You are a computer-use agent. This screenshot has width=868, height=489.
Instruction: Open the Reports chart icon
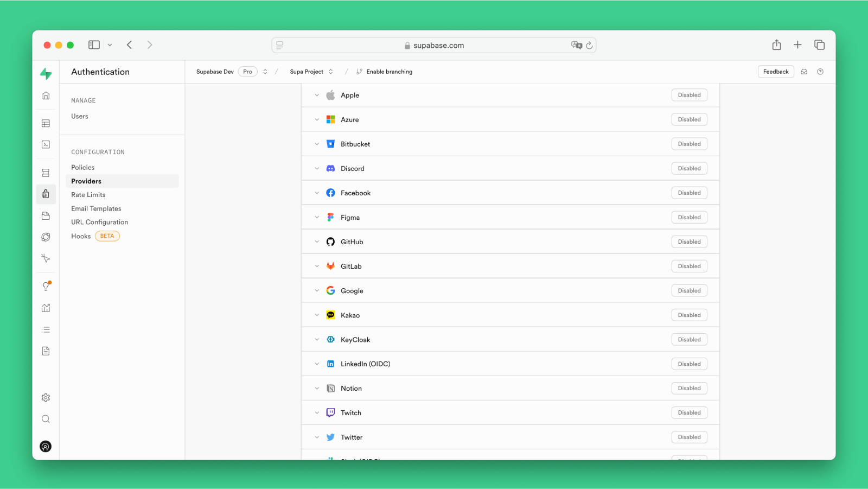pos(46,308)
